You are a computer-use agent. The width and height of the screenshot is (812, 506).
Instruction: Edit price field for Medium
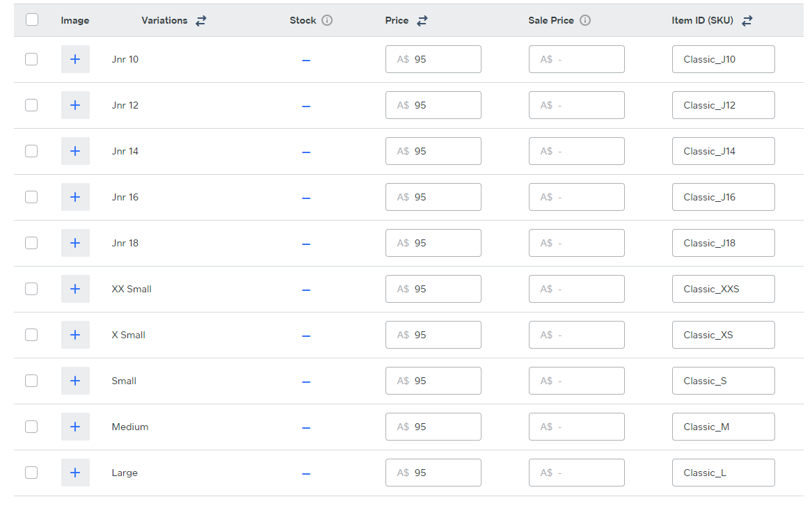pos(433,427)
